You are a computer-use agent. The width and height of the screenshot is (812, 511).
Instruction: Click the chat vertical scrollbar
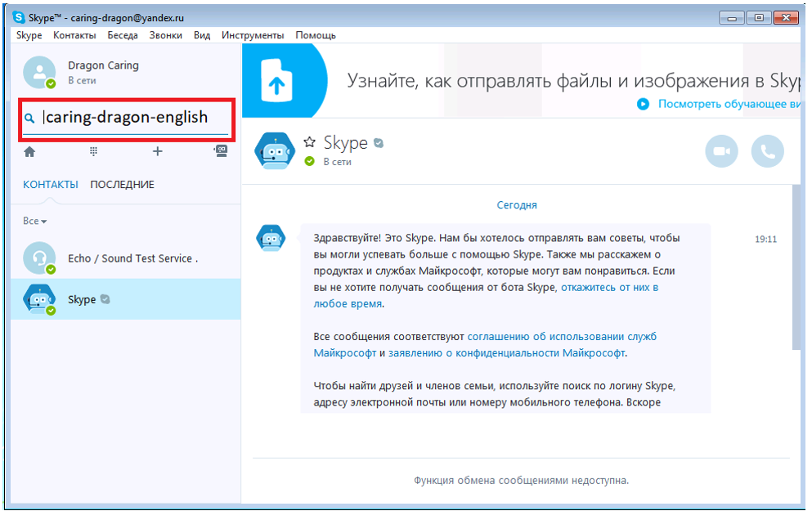click(796, 267)
